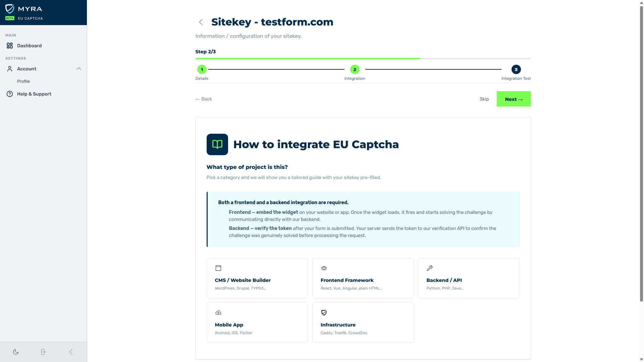This screenshot has width=644, height=362.
Task: Click the back chevron beside the Sitekey title
Action: tap(201, 22)
